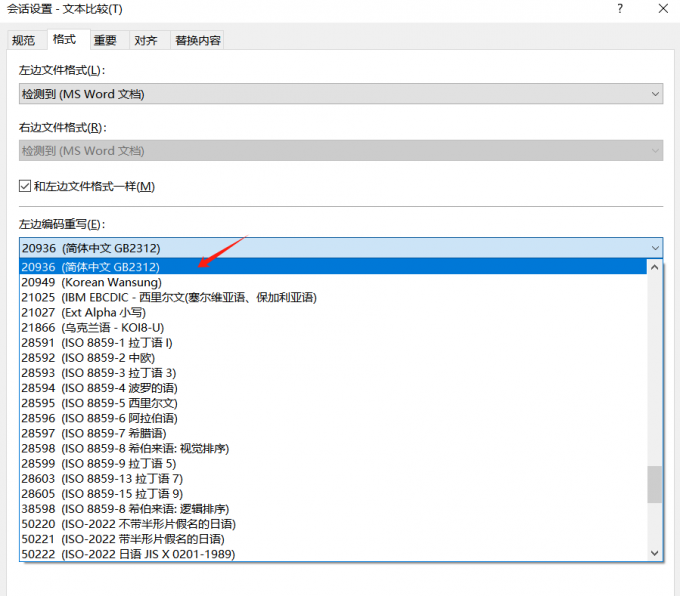Select 50220 ISO-2022 不带半形片假名的日语
The image size is (680, 596).
[333, 524]
